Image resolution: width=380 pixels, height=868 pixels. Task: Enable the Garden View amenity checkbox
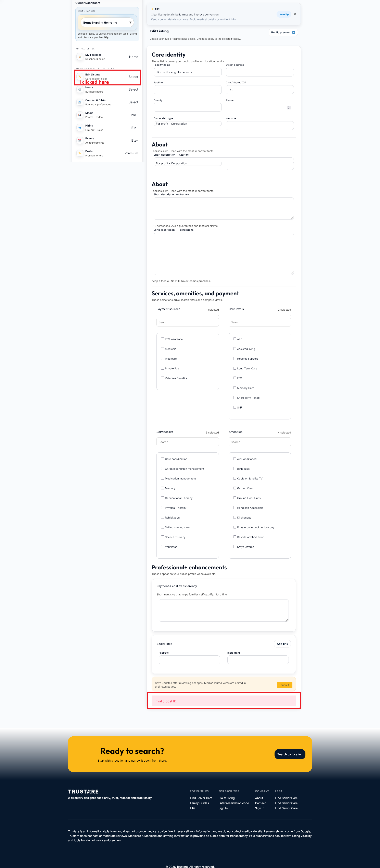pyautogui.click(x=235, y=488)
